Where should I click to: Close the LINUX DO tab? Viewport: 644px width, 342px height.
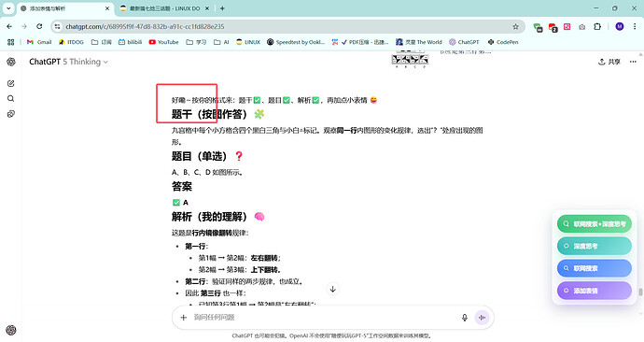207,8
